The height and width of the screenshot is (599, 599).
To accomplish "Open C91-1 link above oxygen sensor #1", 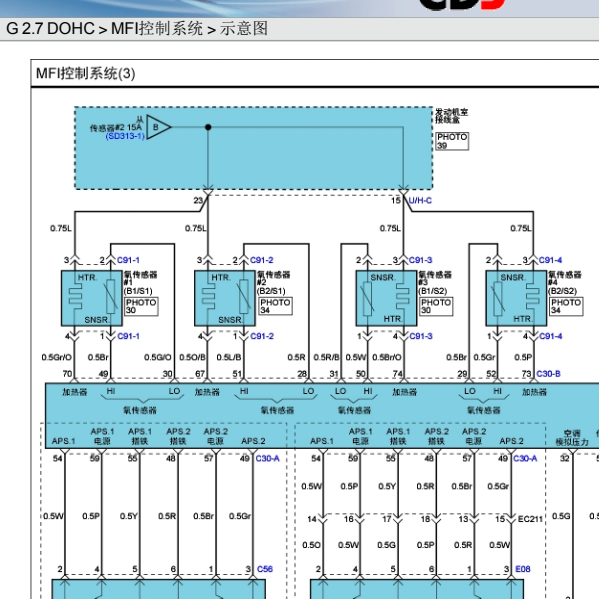I will click(x=128, y=260).
